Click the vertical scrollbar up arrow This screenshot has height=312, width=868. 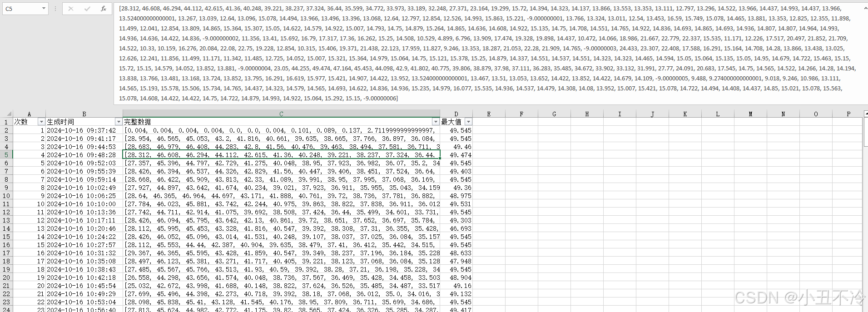pos(865,114)
